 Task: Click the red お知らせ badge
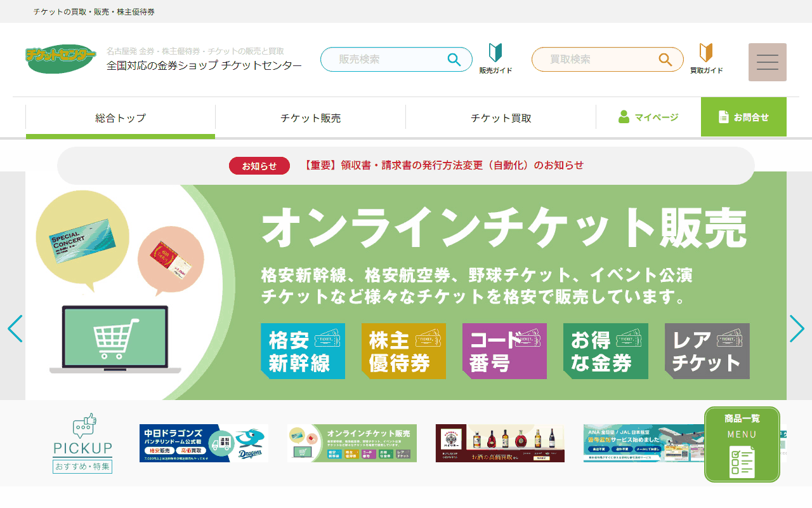(x=259, y=166)
